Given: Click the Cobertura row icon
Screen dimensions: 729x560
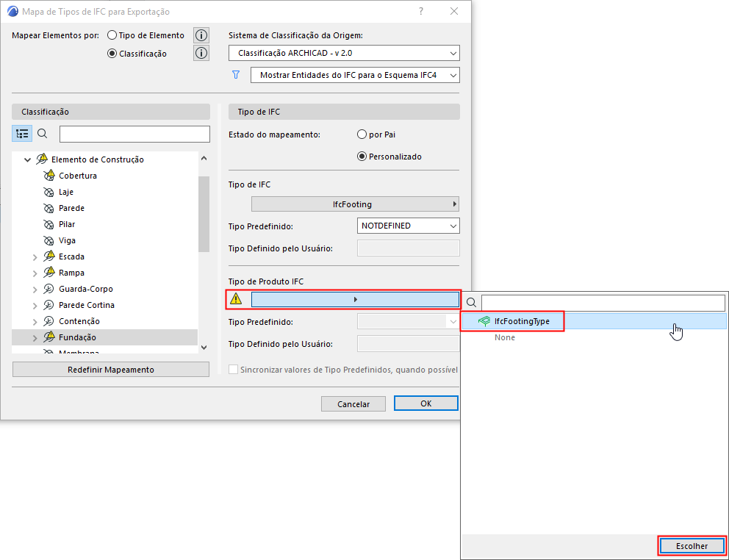Looking at the screenshot, I should (49, 176).
